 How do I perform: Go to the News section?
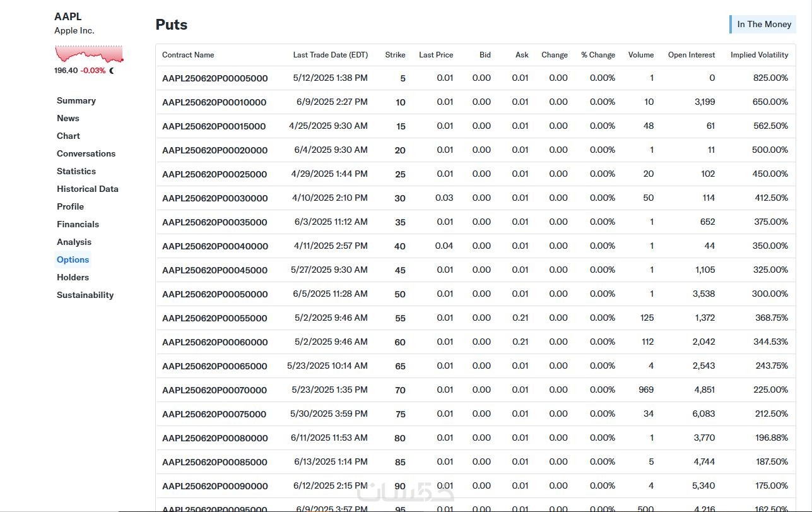tap(68, 118)
